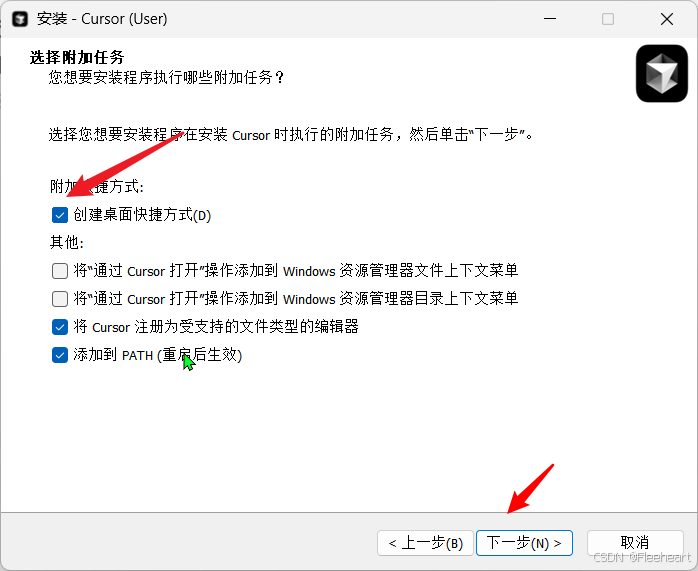This screenshot has height=571, width=698.
Task: Click the large Cursor logo at top right
Action: pyautogui.click(x=662, y=73)
